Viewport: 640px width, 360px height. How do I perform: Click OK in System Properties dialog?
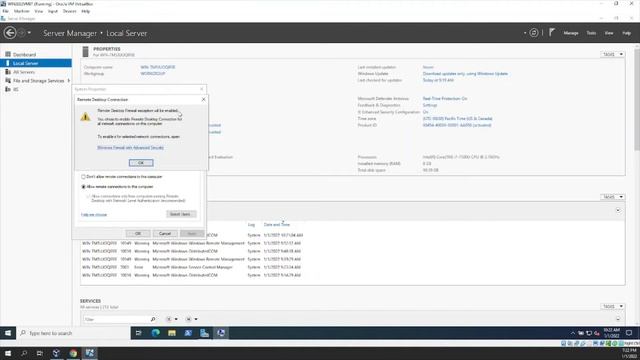point(138,233)
